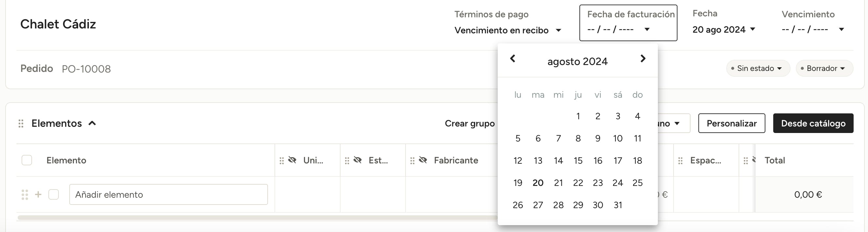Viewport: 868px width, 232px height.
Task: Click drag handle on Añadir elemento row
Action: [25, 195]
